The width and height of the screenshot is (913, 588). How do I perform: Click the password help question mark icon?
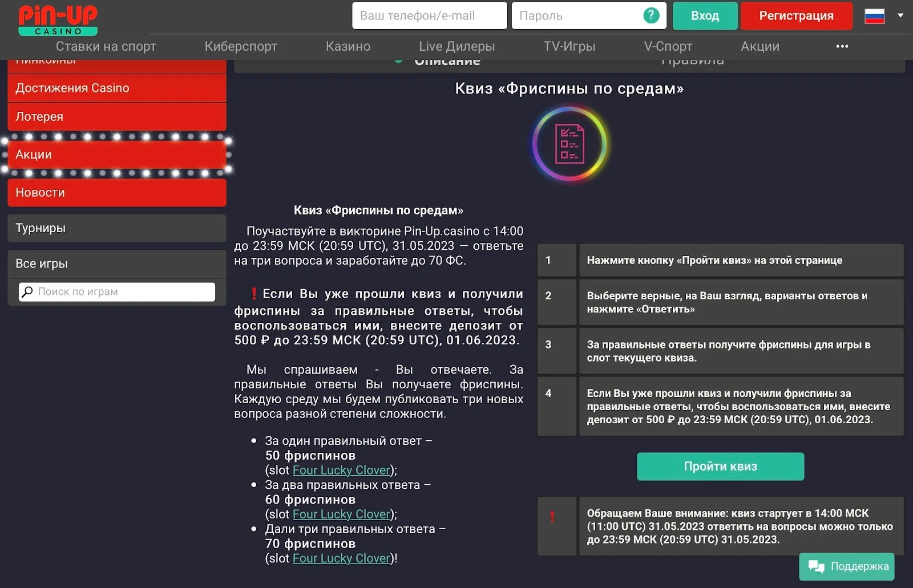[651, 15]
